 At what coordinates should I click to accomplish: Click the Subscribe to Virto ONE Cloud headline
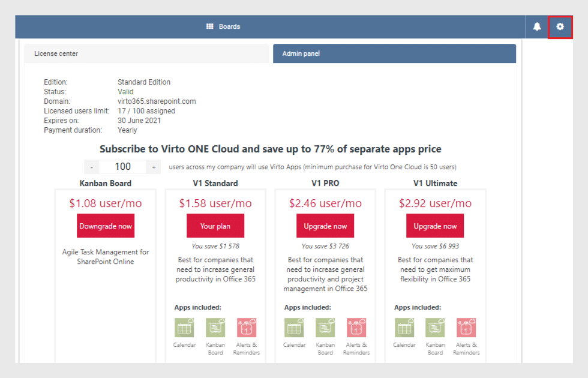[271, 149]
